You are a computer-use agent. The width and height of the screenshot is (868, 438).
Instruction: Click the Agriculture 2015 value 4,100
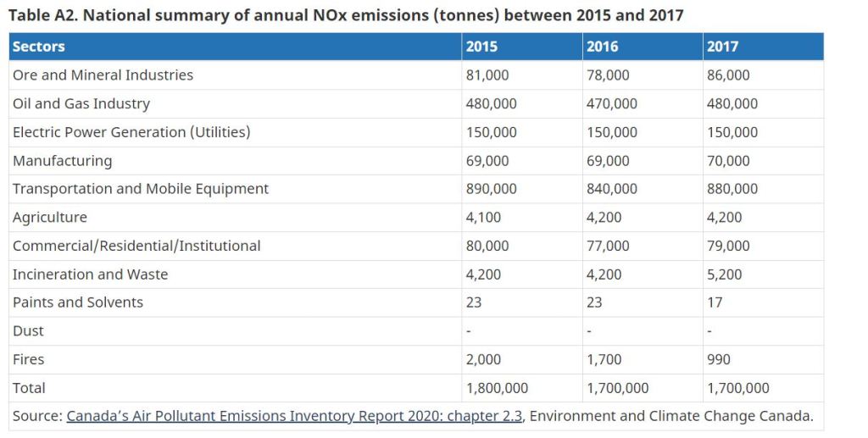coord(483,218)
